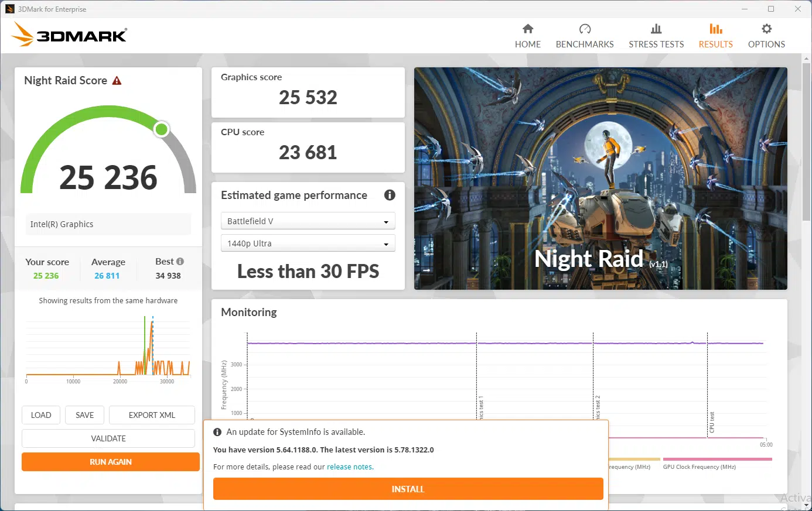Open the Home tab house icon
This screenshot has height=511, width=812.
[528, 29]
